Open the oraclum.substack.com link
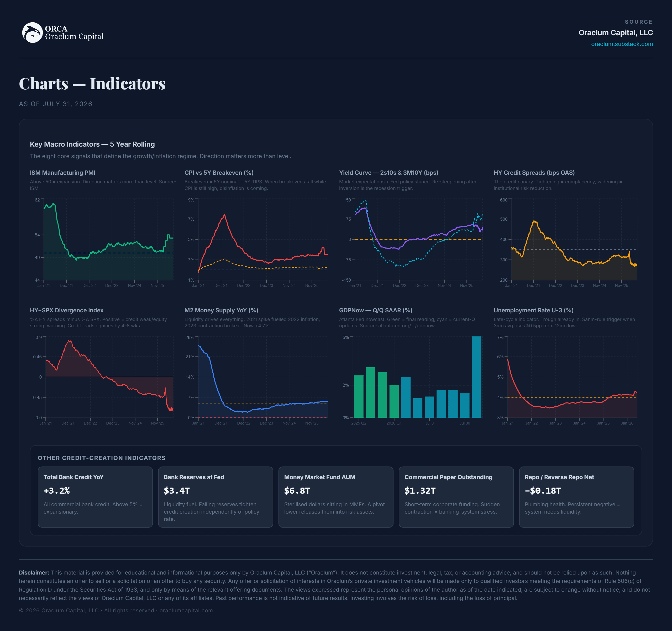The image size is (672, 631). 622,44
